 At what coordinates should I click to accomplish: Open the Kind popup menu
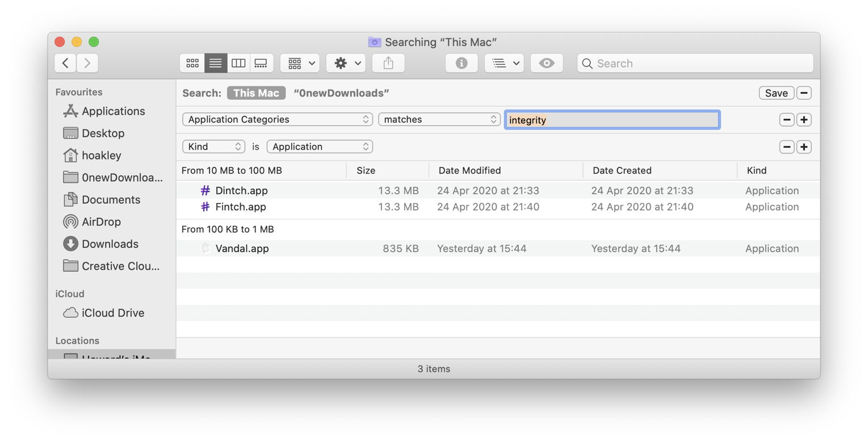213,146
